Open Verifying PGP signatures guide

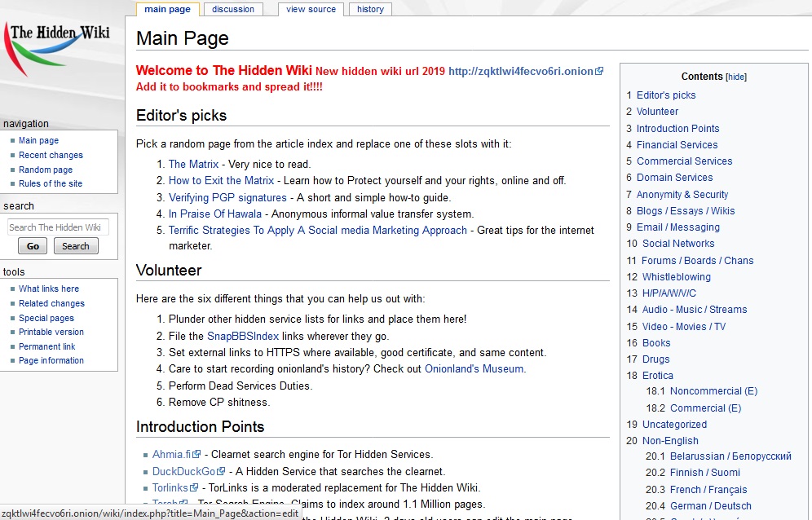227,197
